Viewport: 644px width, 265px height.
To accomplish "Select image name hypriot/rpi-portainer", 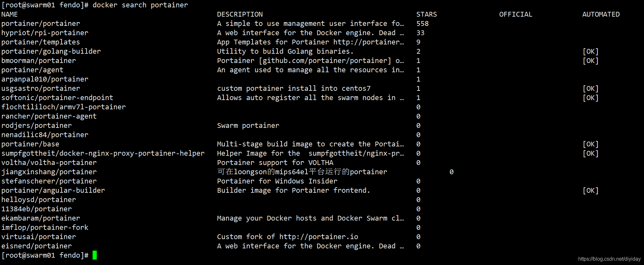I will [45, 33].
